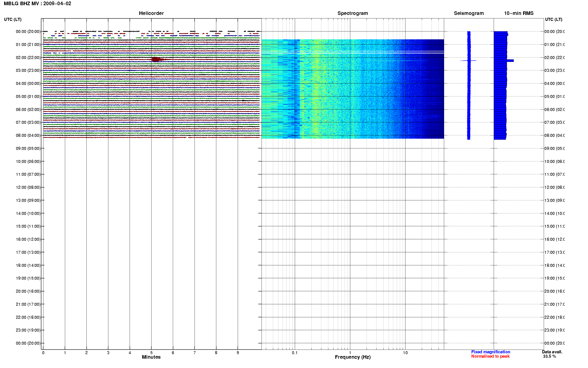Image resolution: width=588 pixels, height=368 pixels.
Task: Select the '10-min RMS' panel heading
Action: [x=519, y=13]
